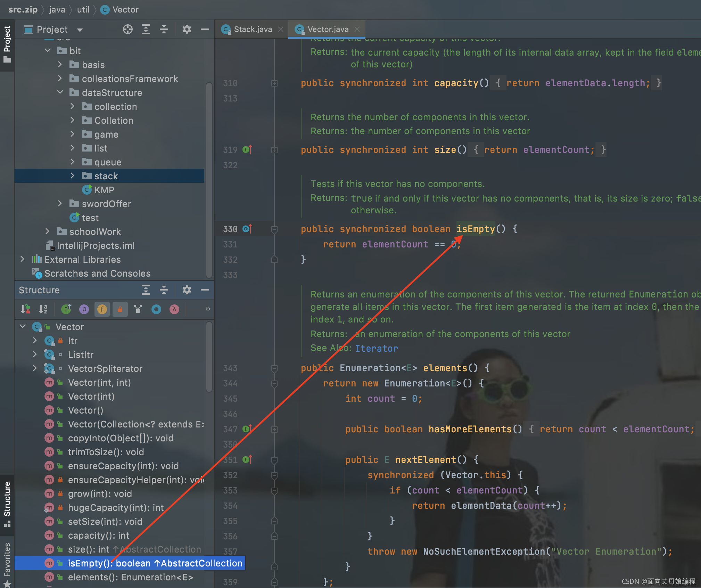
Task: Hide the Project panel with minus icon
Action: point(205,29)
